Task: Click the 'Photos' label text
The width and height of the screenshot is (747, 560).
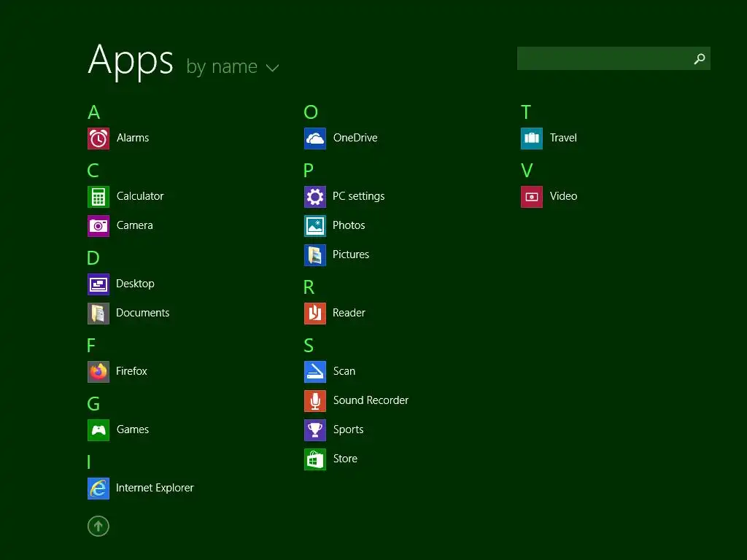Action: [349, 225]
